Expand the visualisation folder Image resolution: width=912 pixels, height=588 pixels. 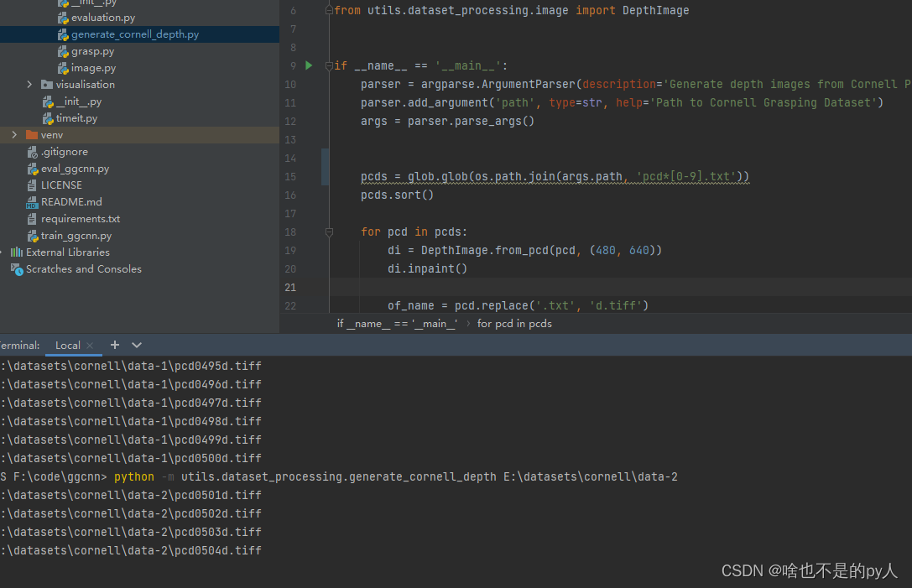29,84
